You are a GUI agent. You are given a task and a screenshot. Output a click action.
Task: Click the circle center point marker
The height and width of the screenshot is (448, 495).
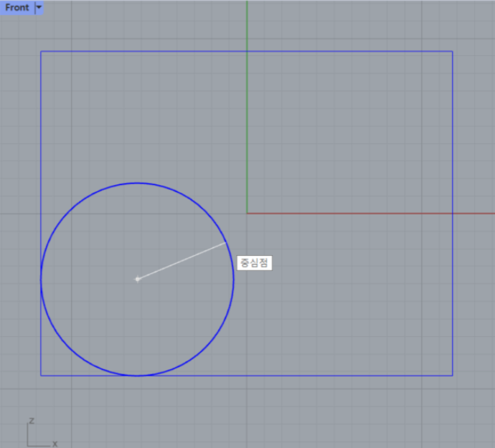click(137, 279)
